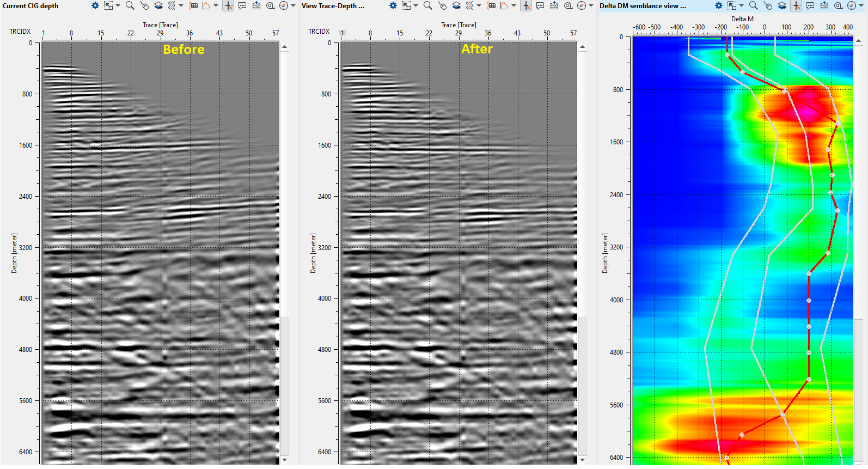Image resolution: width=868 pixels, height=469 pixels.
Task: Click the red pick point at depth 4000 on semblance
Action: pyautogui.click(x=809, y=300)
